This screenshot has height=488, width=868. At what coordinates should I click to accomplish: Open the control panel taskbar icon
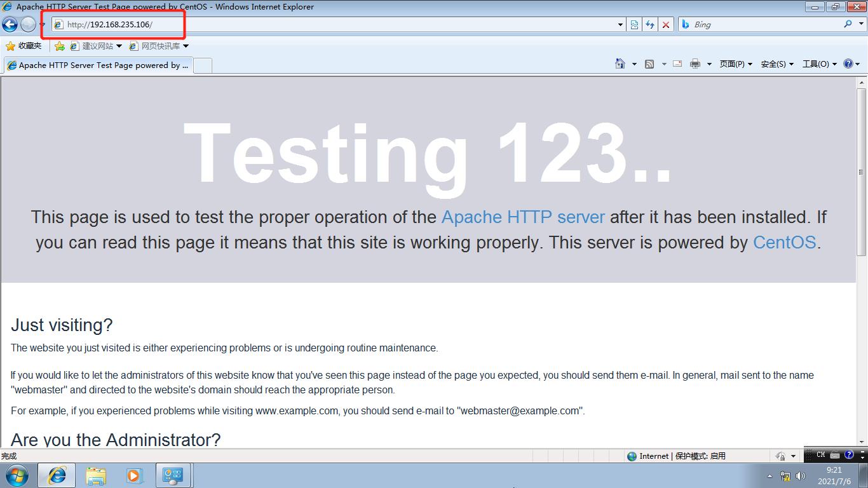point(173,475)
